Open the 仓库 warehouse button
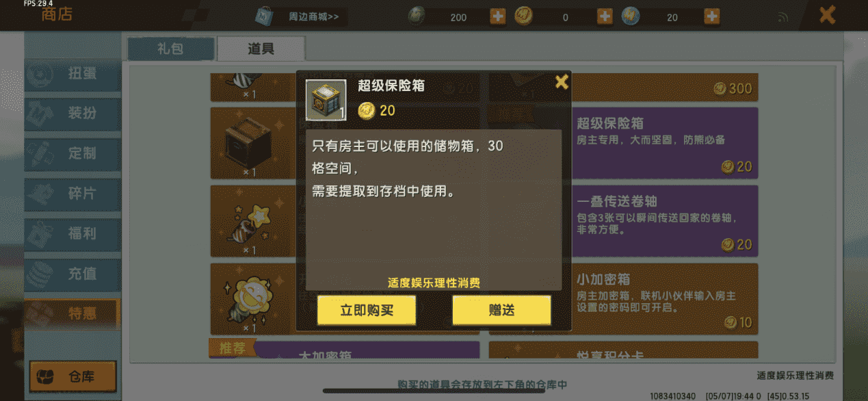868x401 pixels. pyautogui.click(x=73, y=376)
